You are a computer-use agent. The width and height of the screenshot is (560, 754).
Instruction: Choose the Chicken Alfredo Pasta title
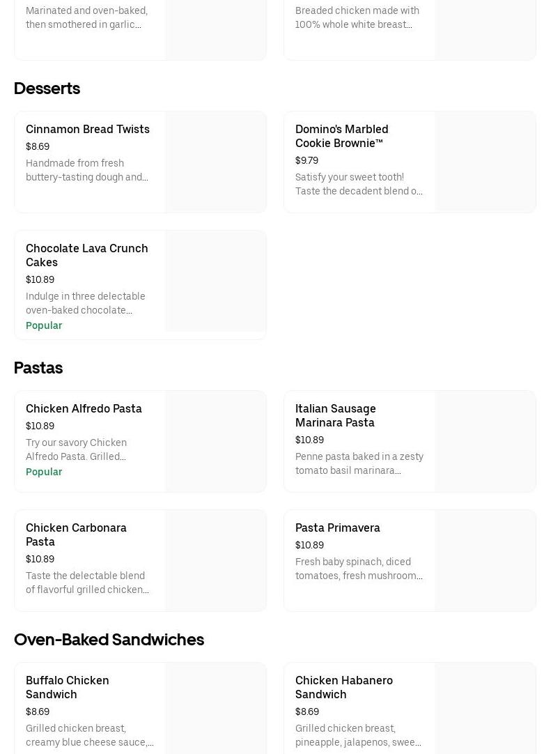84,409
